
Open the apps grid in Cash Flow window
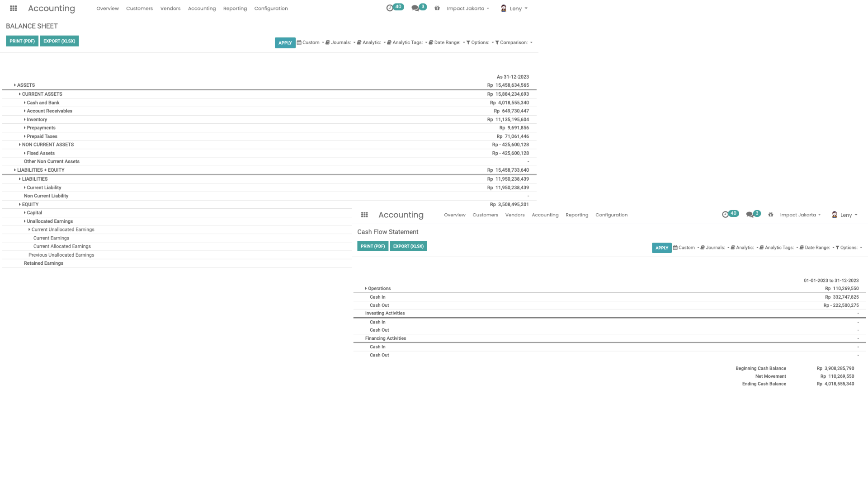coord(364,215)
